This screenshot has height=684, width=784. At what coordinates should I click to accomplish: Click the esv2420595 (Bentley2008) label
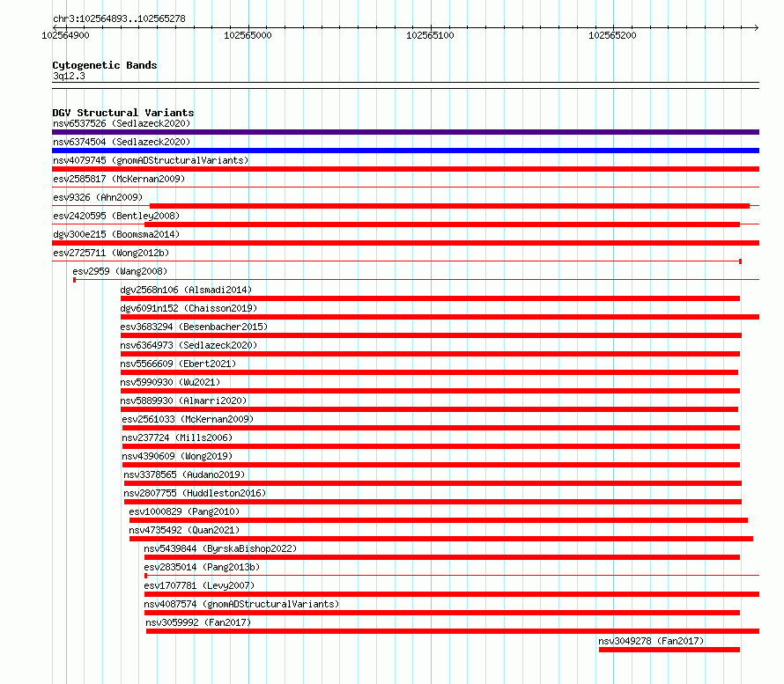(116, 216)
